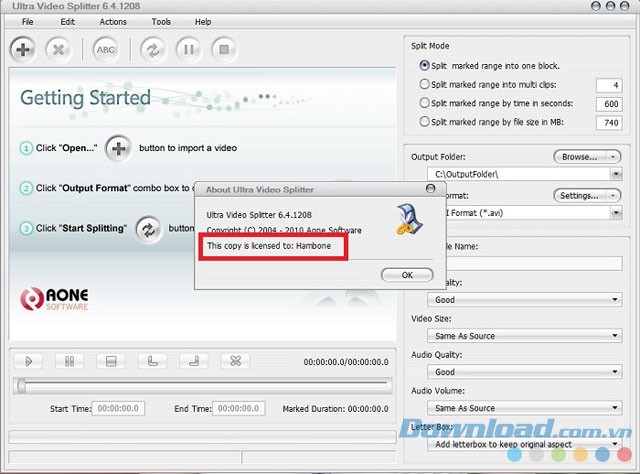Select split marked range into one block
Image resolution: width=640 pixels, height=474 pixels.
click(425, 66)
